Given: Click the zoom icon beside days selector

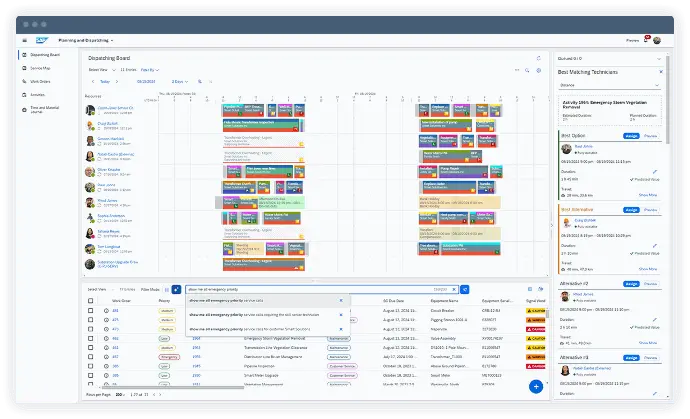Looking at the screenshot, I should click(x=200, y=81).
